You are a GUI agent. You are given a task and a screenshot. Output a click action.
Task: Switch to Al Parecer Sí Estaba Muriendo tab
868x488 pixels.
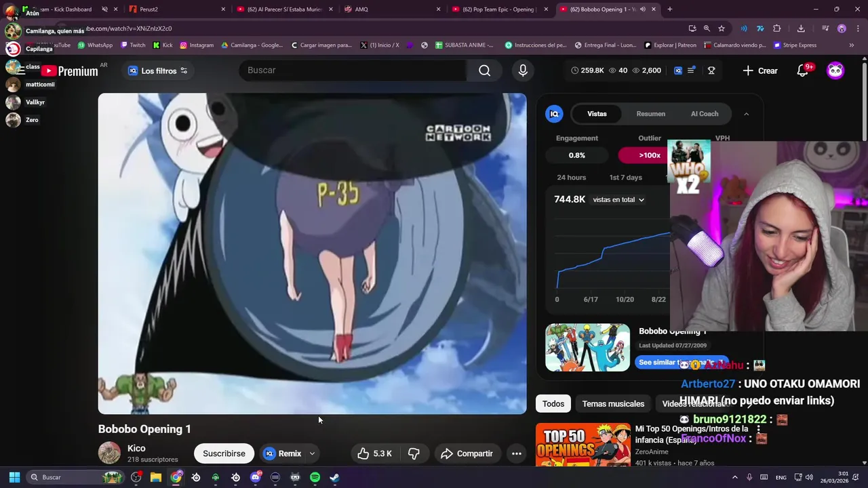[284, 9]
